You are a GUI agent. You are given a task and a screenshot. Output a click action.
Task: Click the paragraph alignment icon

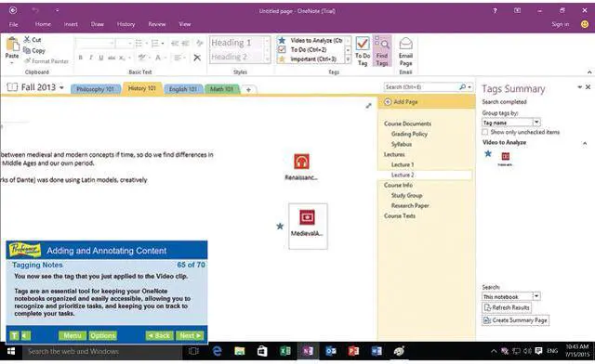point(178,58)
